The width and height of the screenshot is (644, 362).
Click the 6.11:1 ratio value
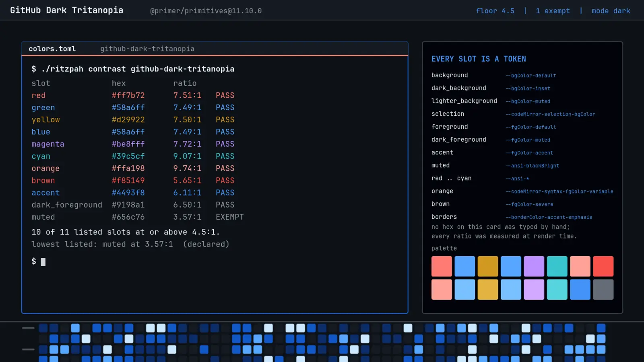click(187, 193)
